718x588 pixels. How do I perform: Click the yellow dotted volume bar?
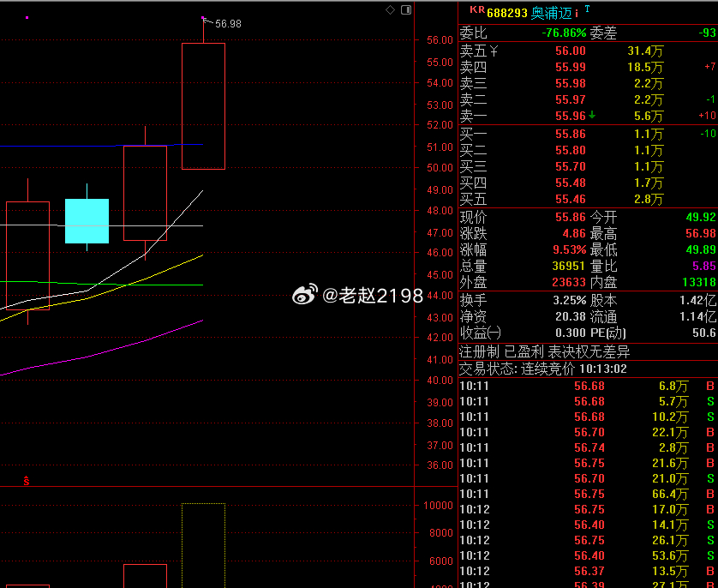click(203, 545)
